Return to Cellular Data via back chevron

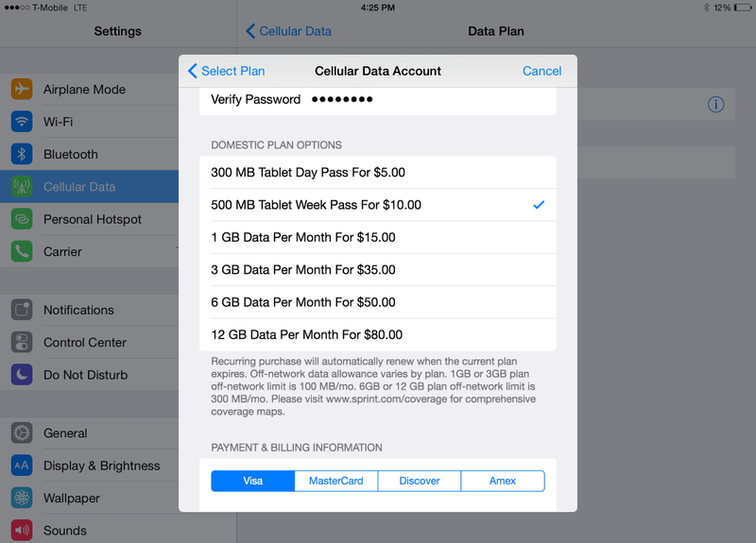pyautogui.click(x=288, y=31)
